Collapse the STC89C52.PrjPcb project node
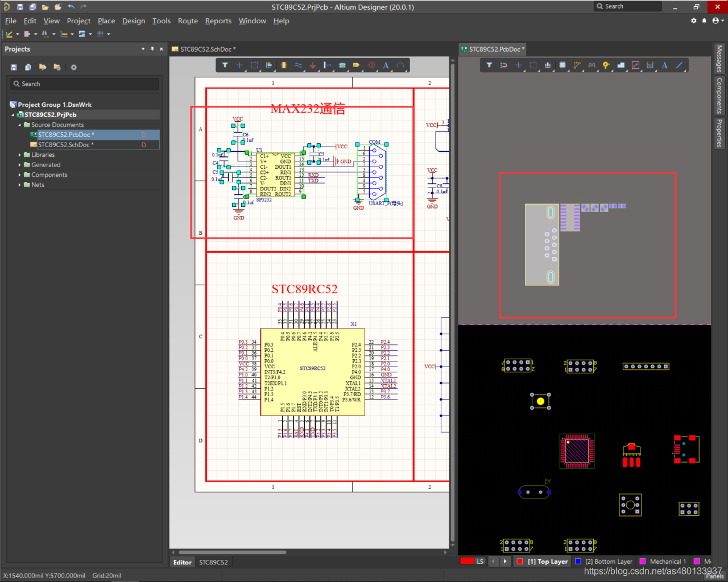Image resolution: width=728 pixels, height=582 pixels. click(13, 115)
